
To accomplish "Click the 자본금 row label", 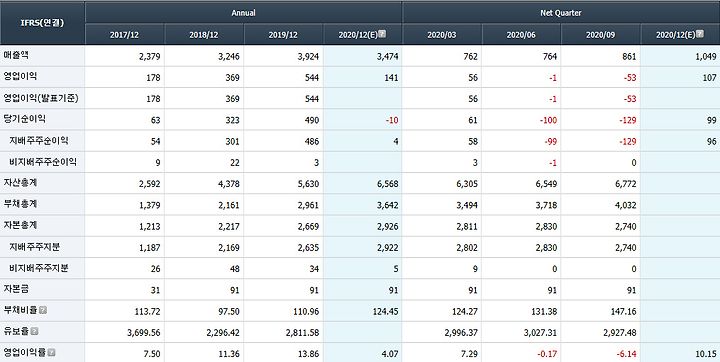I will pos(17,289).
